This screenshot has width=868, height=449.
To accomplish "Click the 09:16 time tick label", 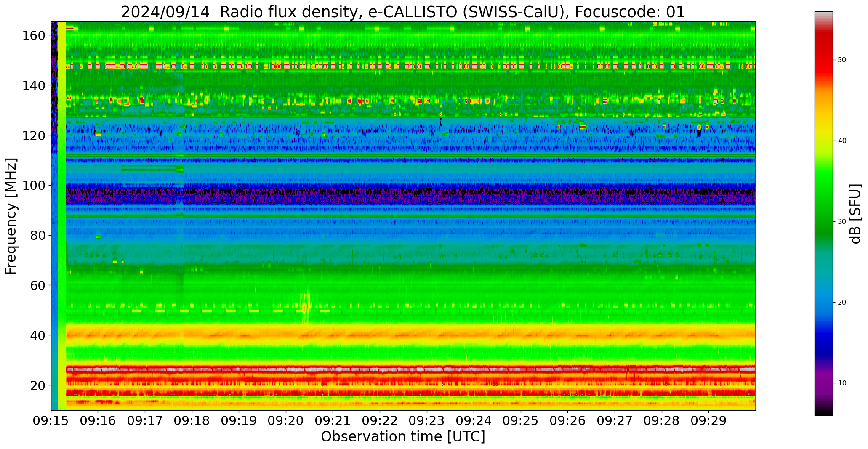I will coord(98,421).
